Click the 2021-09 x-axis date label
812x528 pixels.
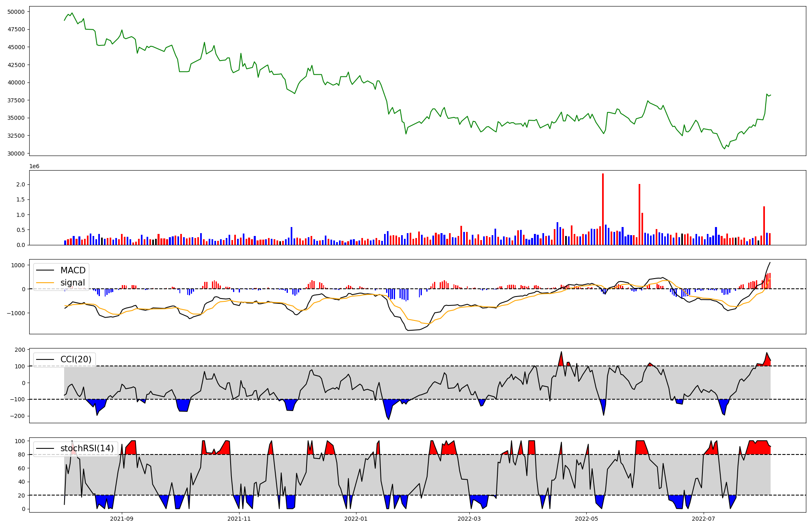click(x=122, y=519)
